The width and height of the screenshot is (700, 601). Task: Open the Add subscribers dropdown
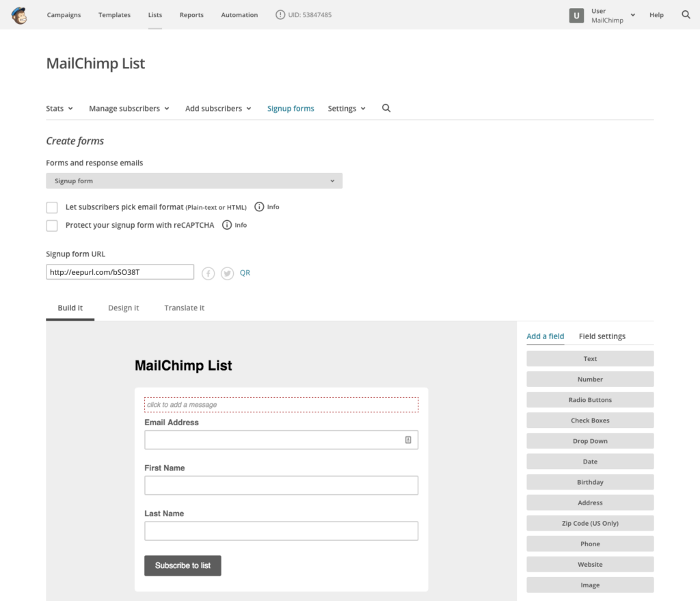coord(218,108)
